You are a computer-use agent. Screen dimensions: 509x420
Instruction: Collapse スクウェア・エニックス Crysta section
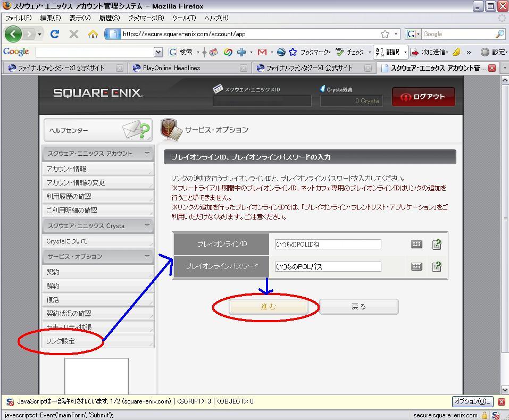(x=147, y=225)
